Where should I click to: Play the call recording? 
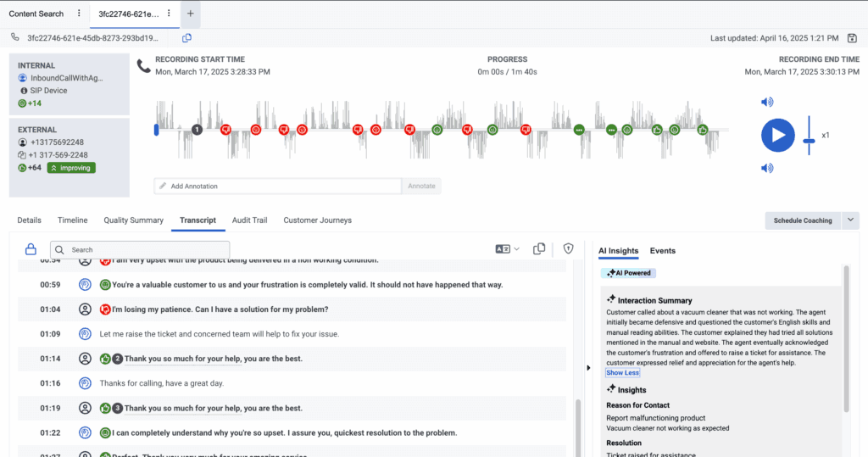[x=777, y=135]
